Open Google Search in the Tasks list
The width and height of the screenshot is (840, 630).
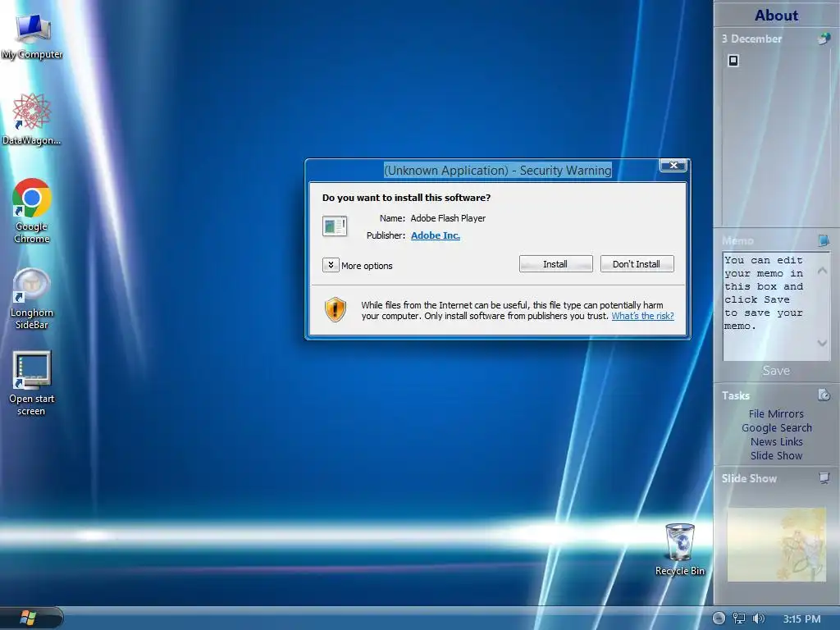point(776,427)
